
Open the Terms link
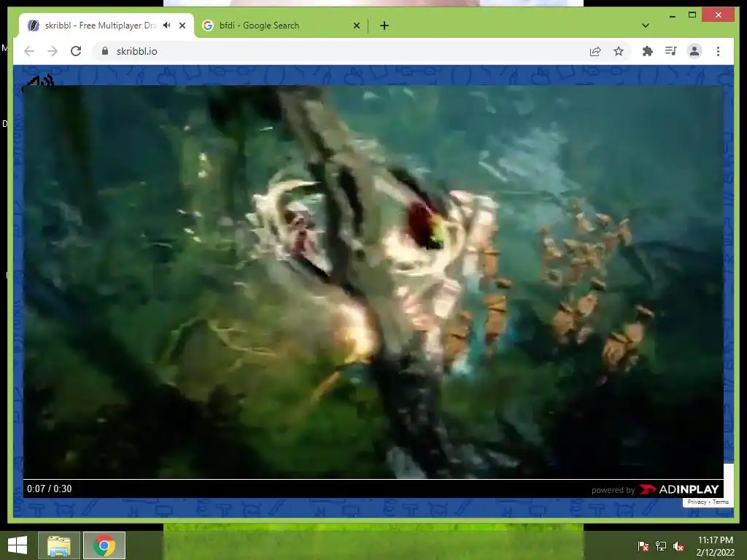(x=720, y=502)
